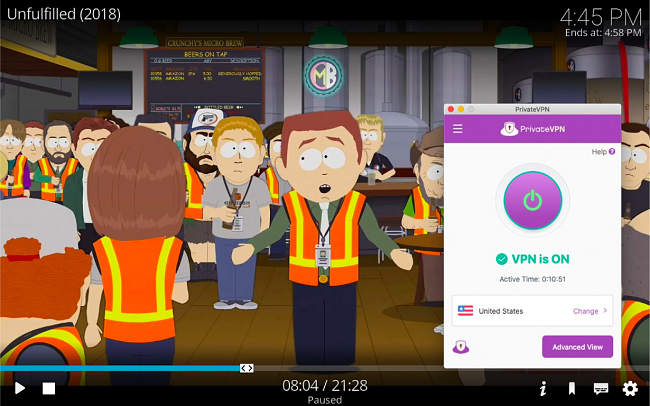Open player settings gear icon
The width and height of the screenshot is (650, 406).
click(630, 389)
